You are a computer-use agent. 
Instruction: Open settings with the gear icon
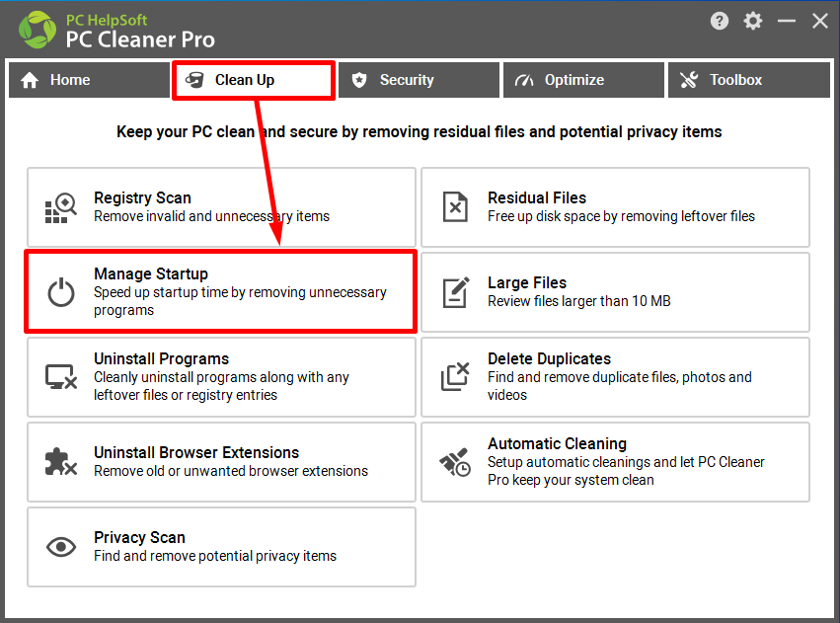point(753,21)
